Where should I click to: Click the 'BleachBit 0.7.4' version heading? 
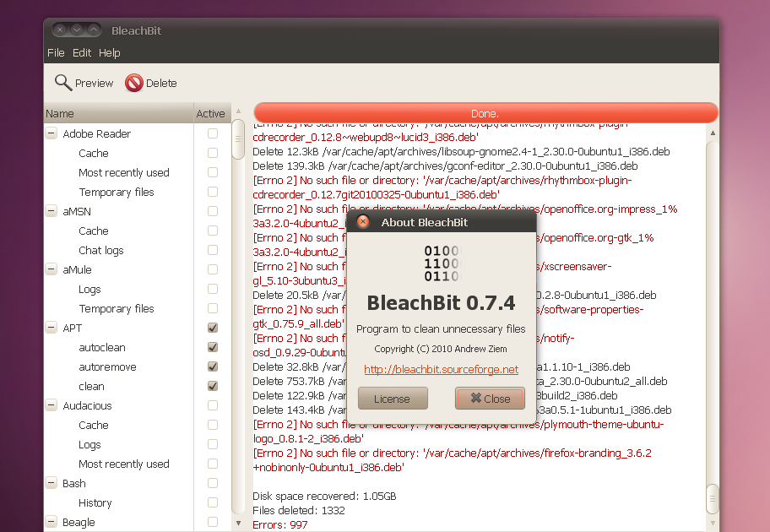pos(441,302)
